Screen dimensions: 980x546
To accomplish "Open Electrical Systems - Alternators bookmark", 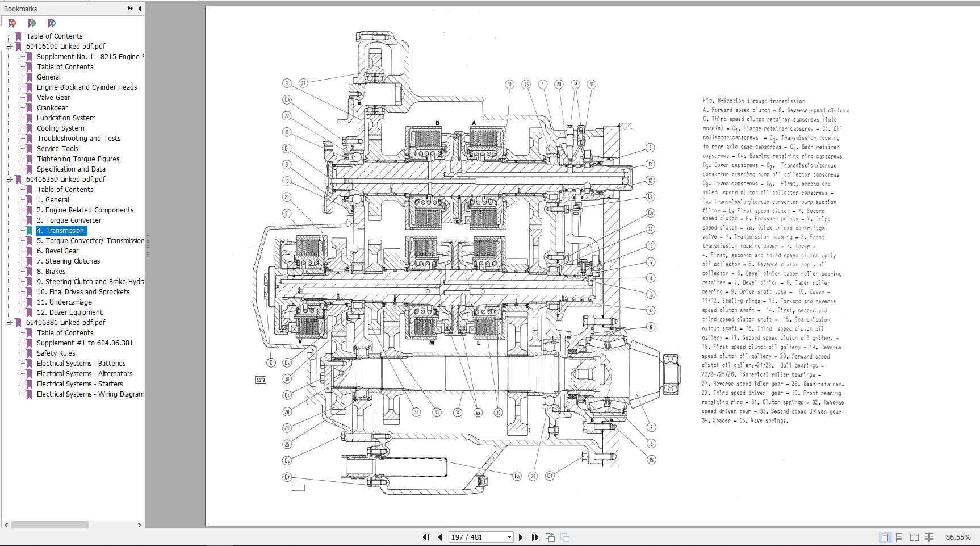I will pyautogui.click(x=85, y=373).
